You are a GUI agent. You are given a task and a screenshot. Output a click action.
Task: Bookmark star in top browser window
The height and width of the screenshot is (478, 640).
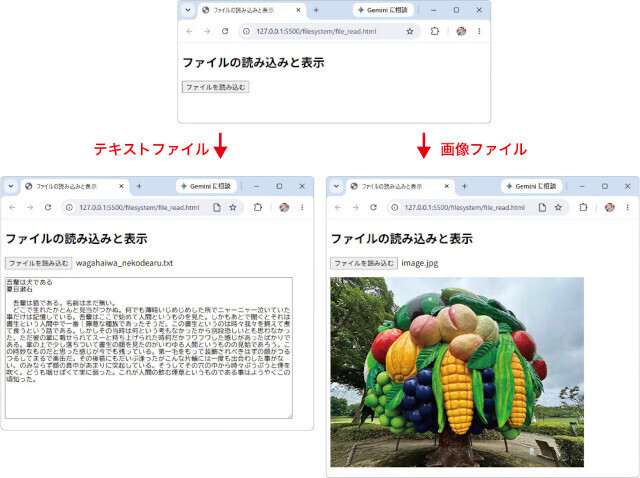[x=410, y=31]
